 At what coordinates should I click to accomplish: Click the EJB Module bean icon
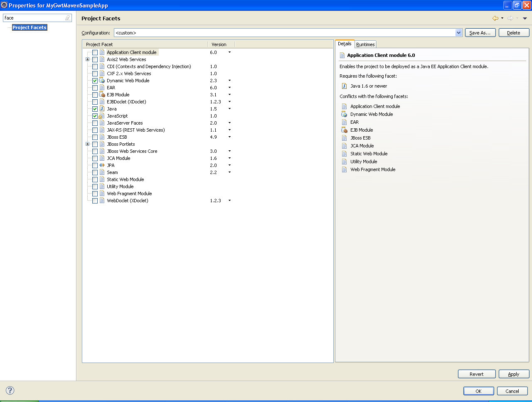102,95
